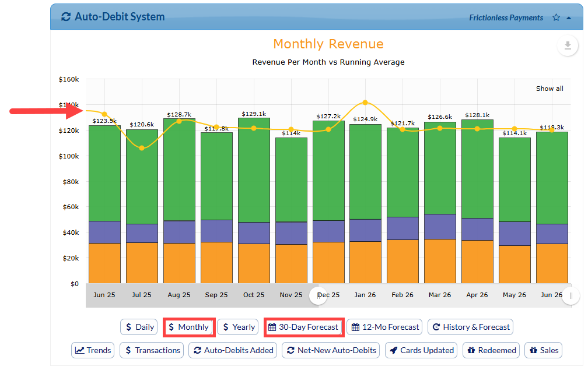View Net-New Auto-Debits chart
Viewport: 588px width, 370px height.
pyautogui.click(x=331, y=350)
